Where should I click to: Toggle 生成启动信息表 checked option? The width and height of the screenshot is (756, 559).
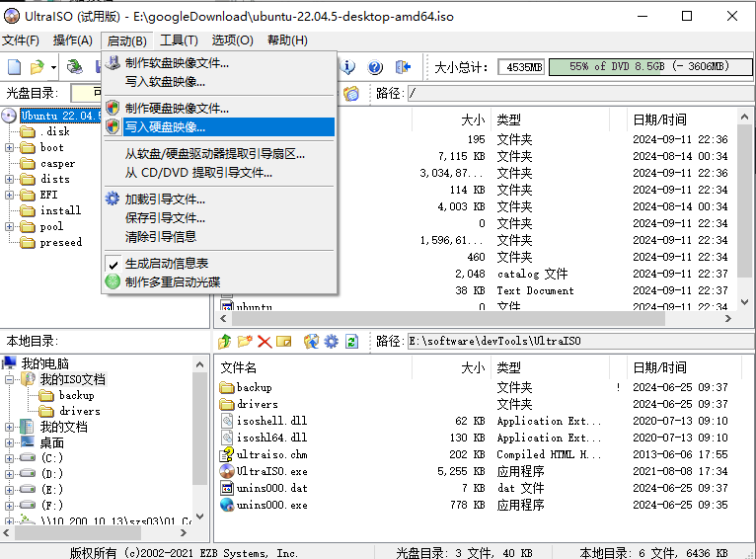click(219, 264)
